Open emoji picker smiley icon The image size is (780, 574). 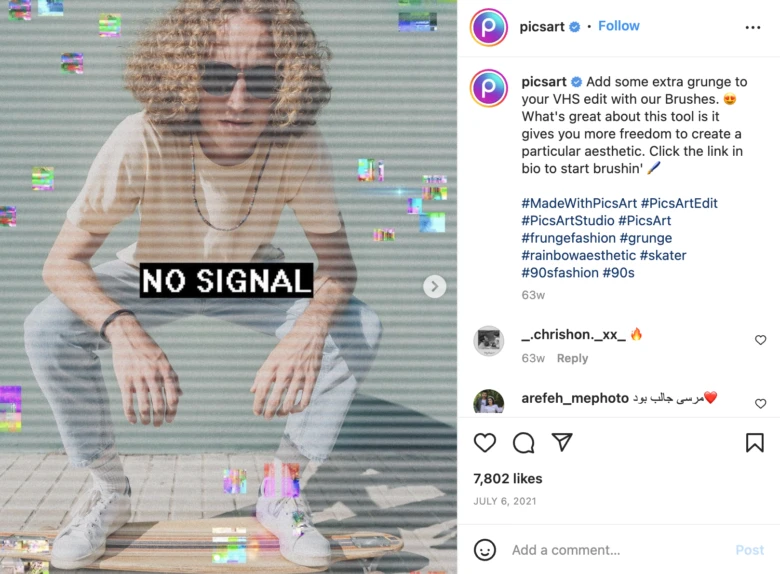(485, 550)
